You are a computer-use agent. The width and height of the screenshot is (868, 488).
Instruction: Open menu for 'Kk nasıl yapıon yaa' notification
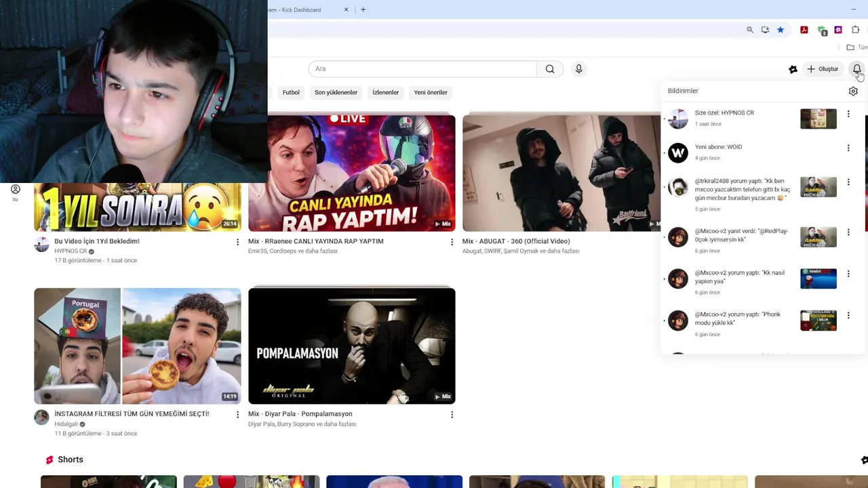(x=848, y=274)
